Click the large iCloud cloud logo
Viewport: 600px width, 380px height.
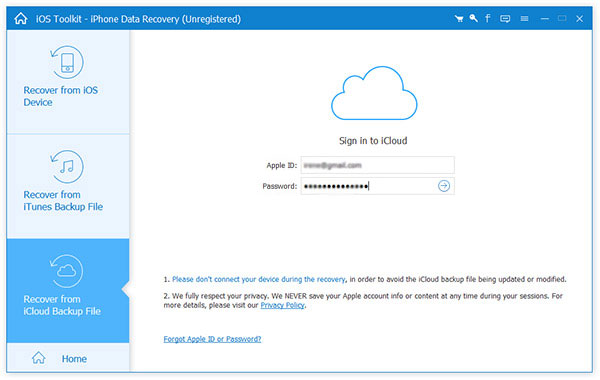[x=374, y=93]
